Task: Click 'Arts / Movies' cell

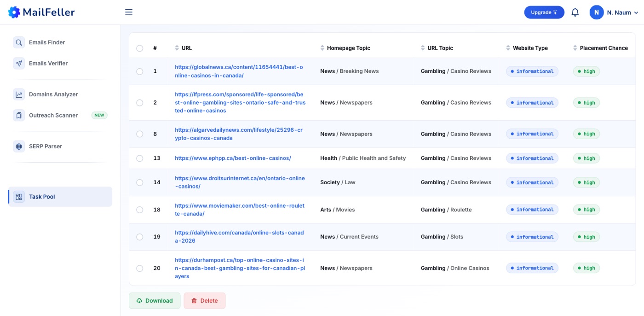Action: tap(338, 210)
